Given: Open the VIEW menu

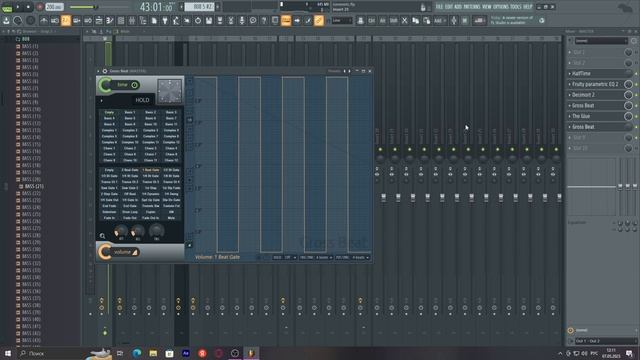Looking at the screenshot, I should (487, 7).
